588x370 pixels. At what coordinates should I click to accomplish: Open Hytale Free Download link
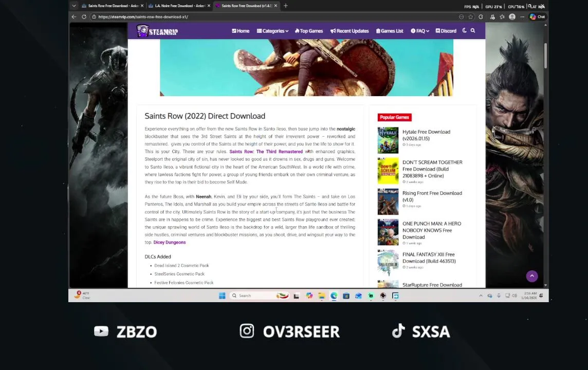tap(427, 135)
